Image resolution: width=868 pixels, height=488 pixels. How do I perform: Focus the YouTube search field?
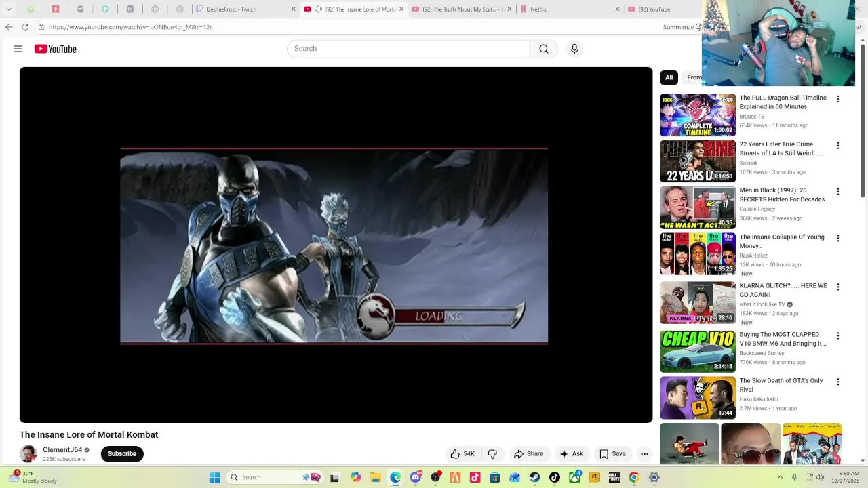408,49
